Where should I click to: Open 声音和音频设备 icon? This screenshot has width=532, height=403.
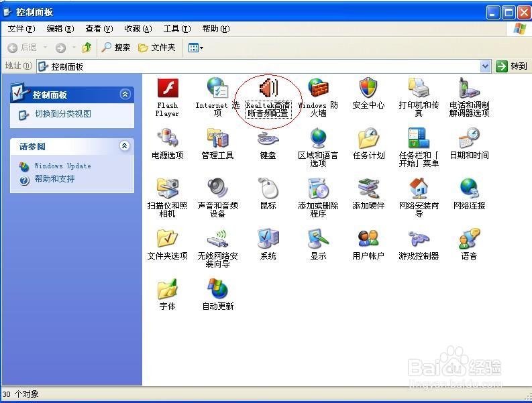[217, 188]
